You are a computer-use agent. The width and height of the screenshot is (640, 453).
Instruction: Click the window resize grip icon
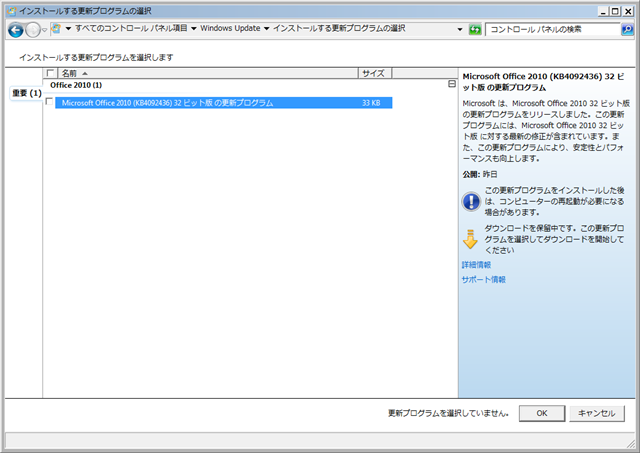pos(631,443)
